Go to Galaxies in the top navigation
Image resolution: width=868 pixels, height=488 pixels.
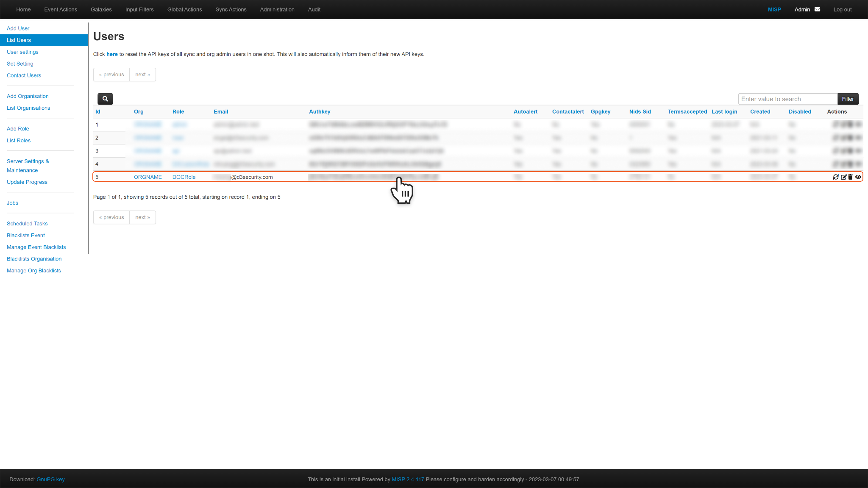101,9
